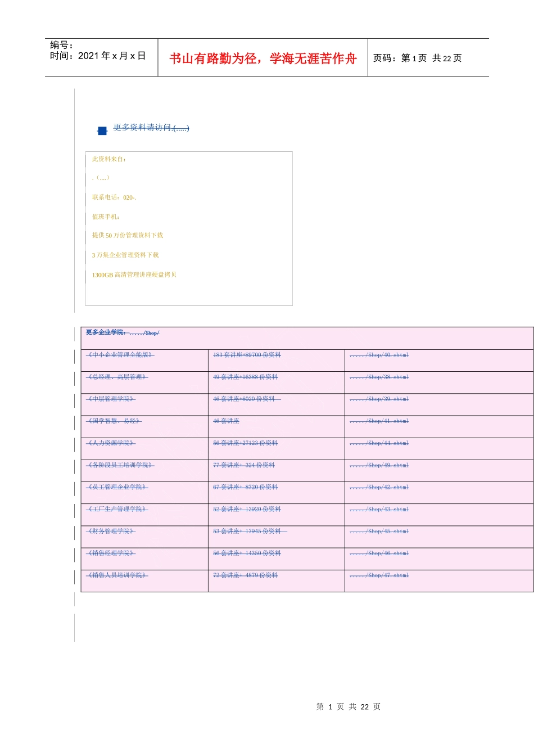Open 《国学智慧、易经》 link

pyautogui.click(x=114, y=421)
